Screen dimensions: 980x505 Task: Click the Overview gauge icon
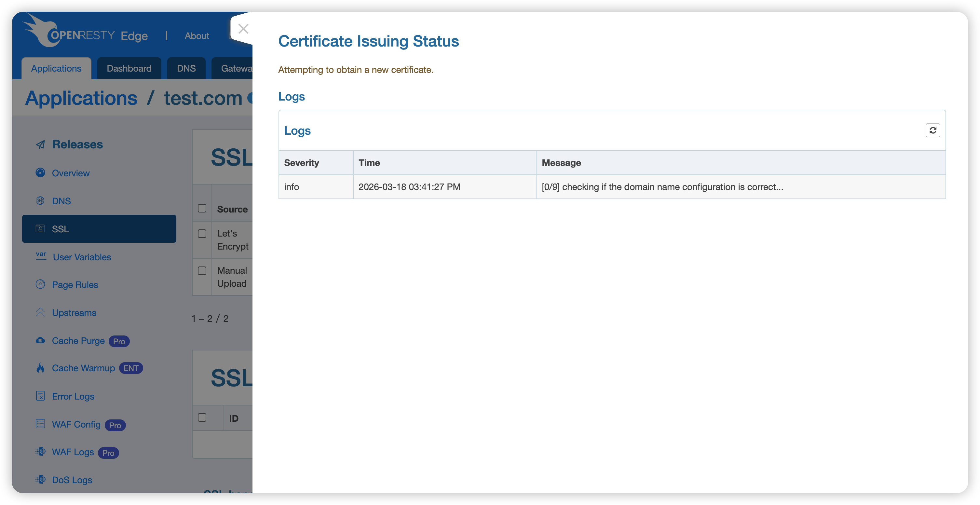pos(40,173)
